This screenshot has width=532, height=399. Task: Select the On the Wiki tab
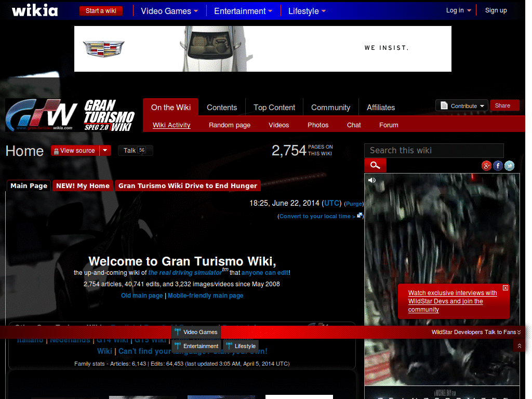[170, 108]
